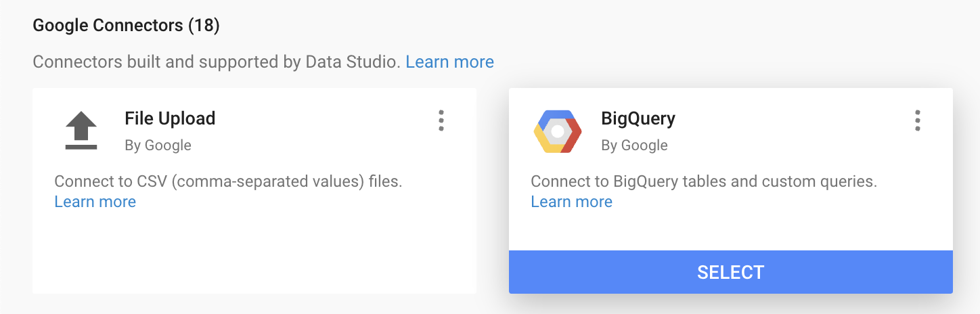This screenshot has width=980, height=314.
Task: Click the Google Connectors (18) heading
Action: click(x=126, y=26)
